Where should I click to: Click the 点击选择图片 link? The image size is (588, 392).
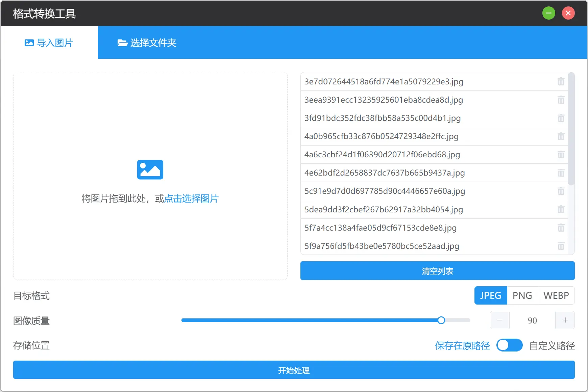[x=192, y=199]
